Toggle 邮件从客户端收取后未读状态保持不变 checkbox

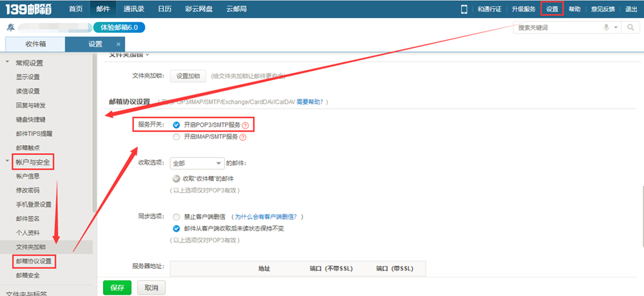(177, 229)
